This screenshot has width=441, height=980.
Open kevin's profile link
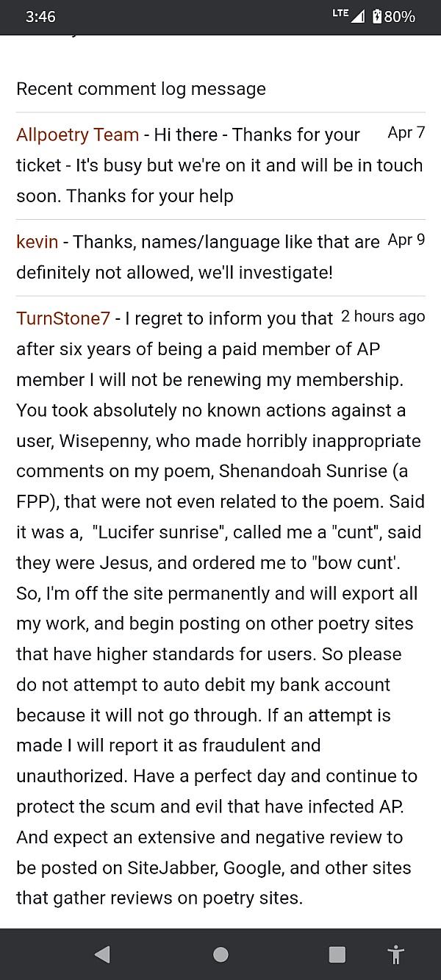37,242
